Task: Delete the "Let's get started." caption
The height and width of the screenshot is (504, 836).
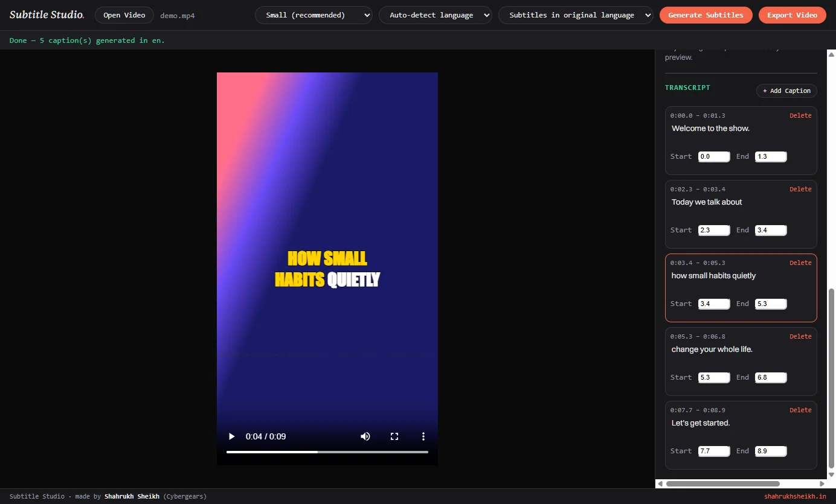Action: 800,410
